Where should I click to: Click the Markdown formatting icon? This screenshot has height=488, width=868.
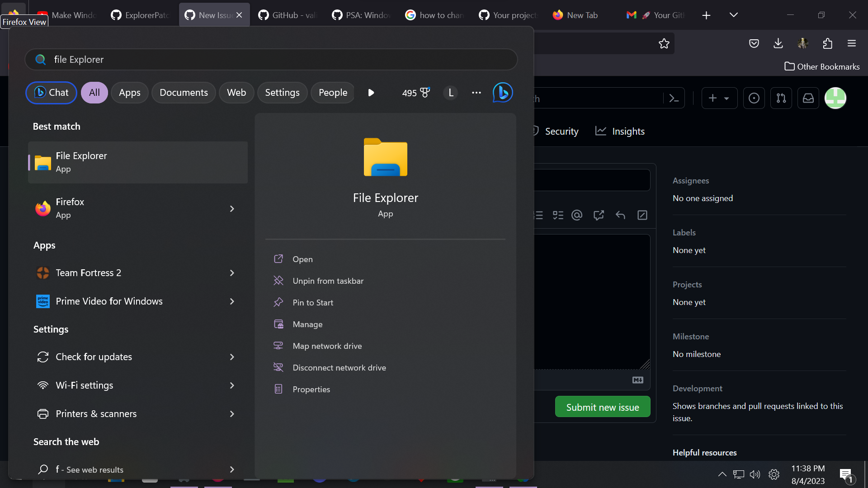pos(637,380)
